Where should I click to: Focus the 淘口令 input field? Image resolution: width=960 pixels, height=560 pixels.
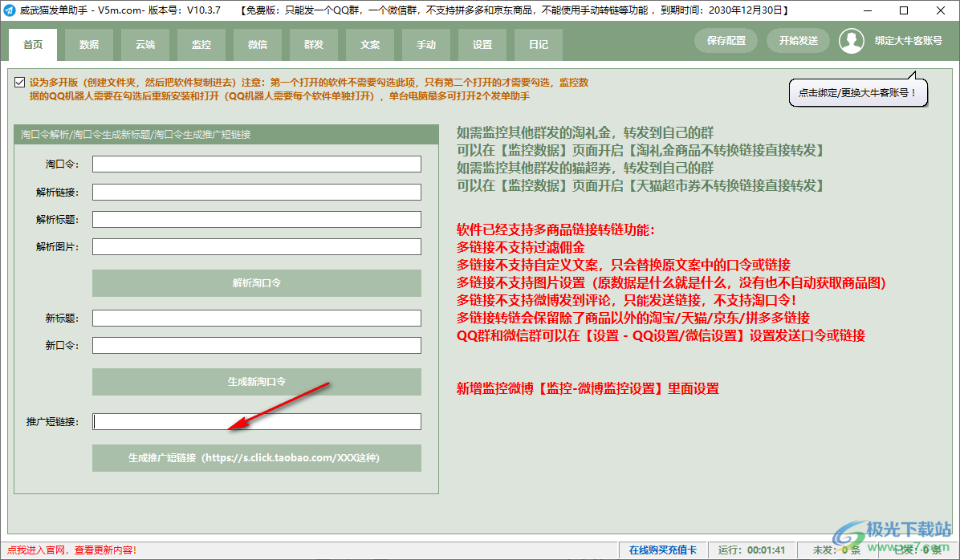(257, 164)
